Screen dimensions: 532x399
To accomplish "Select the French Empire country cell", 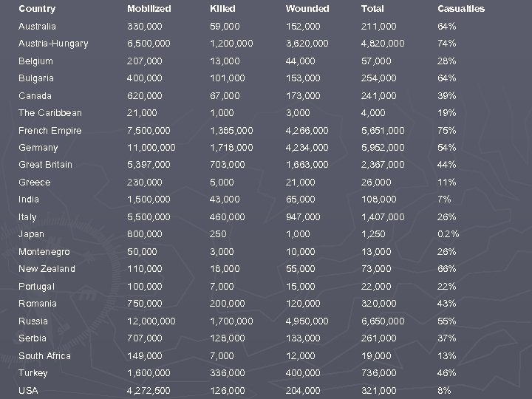I will [50, 131].
